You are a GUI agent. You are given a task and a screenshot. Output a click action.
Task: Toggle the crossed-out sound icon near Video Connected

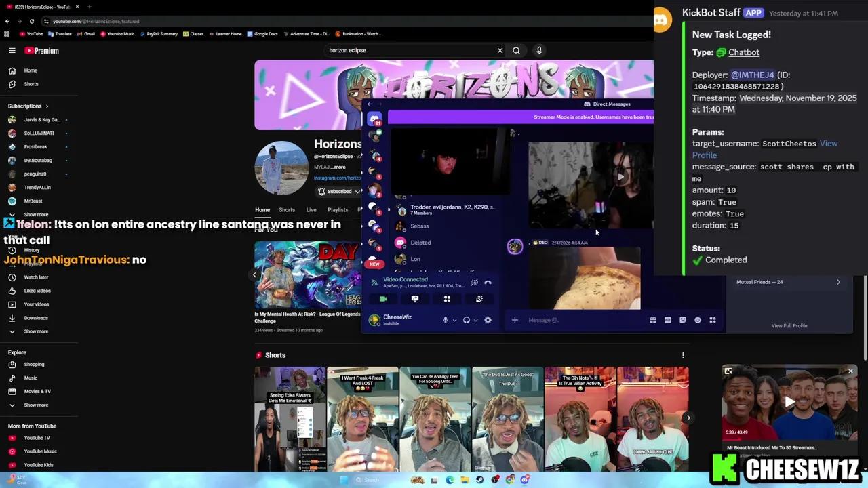coord(473,282)
